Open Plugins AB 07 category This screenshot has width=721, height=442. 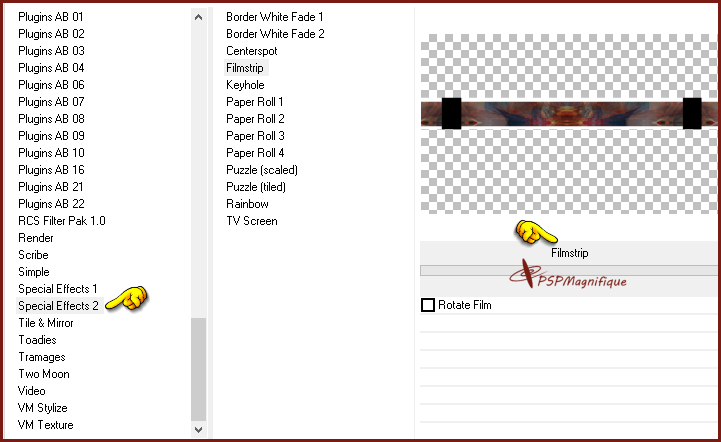(51, 102)
